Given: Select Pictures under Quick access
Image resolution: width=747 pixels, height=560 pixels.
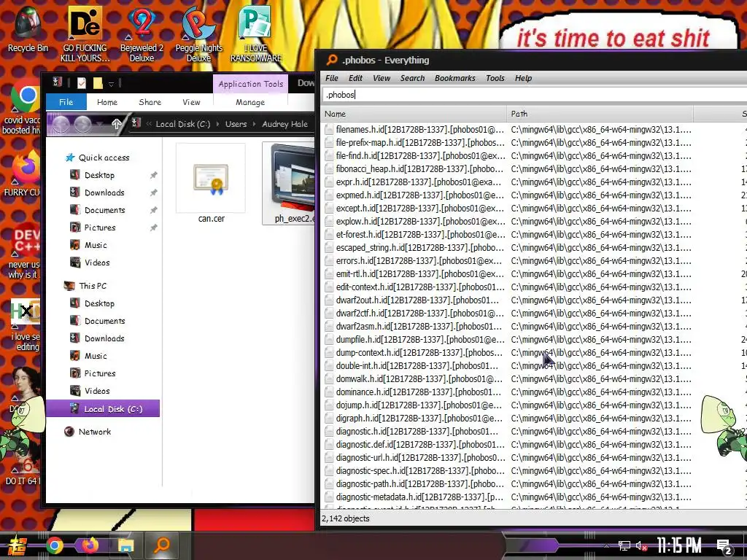Looking at the screenshot, I should (100, 227).
